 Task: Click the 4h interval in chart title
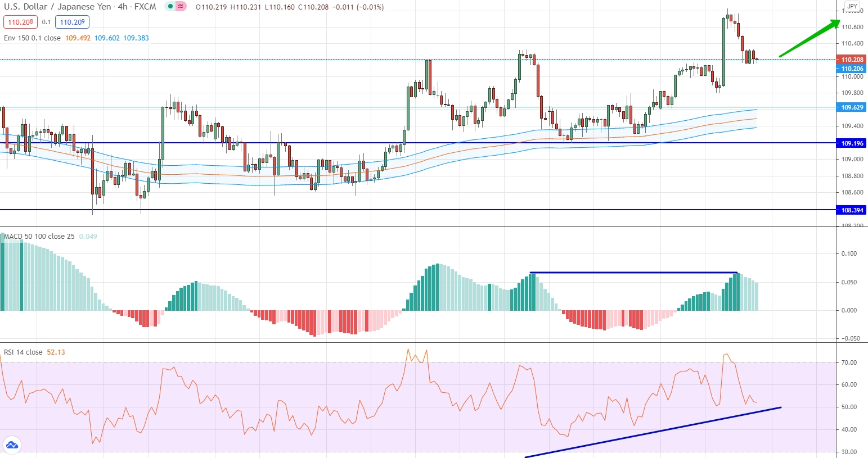click(123, 7)
